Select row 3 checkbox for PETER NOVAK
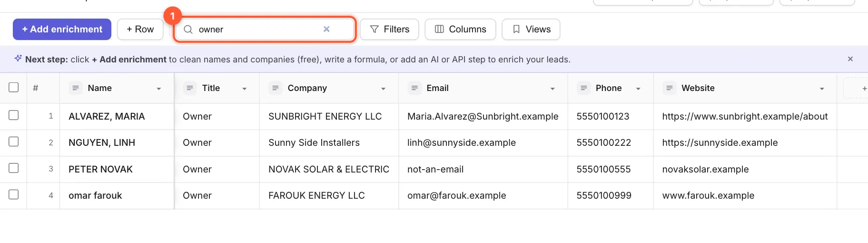Screen dimensions: 868x243 14,168
